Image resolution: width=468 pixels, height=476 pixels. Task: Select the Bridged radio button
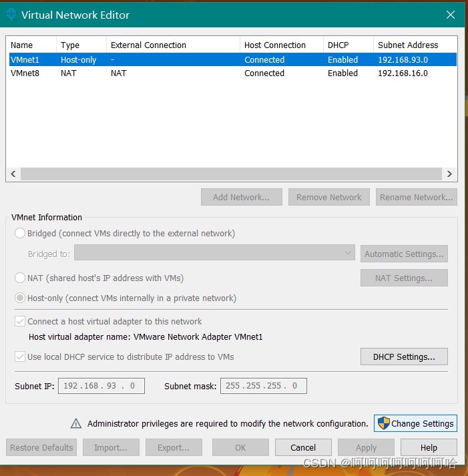tap(20, 233)
